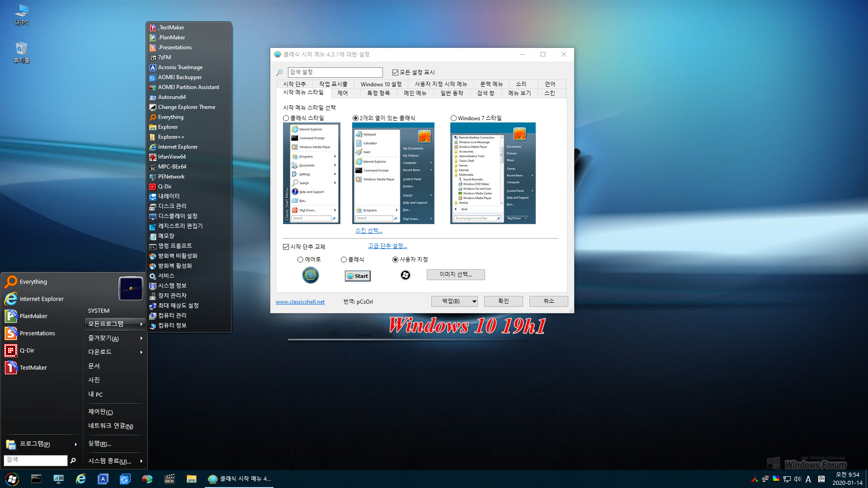The image size is (868, 488).
Task: Open Internet Explorer from taskbar
Action: tap(81, 479)
